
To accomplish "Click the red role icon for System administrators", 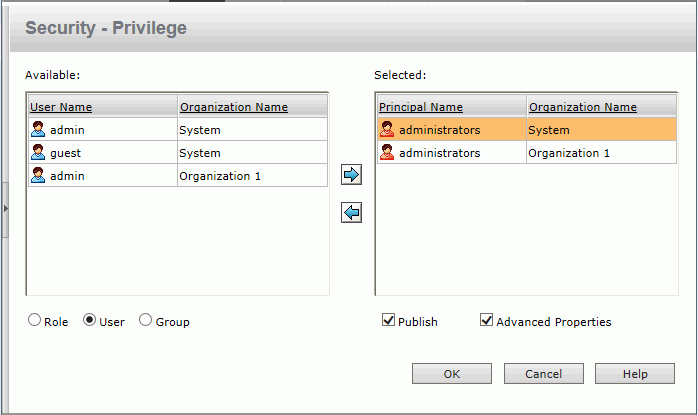I will tap(387, 129).
